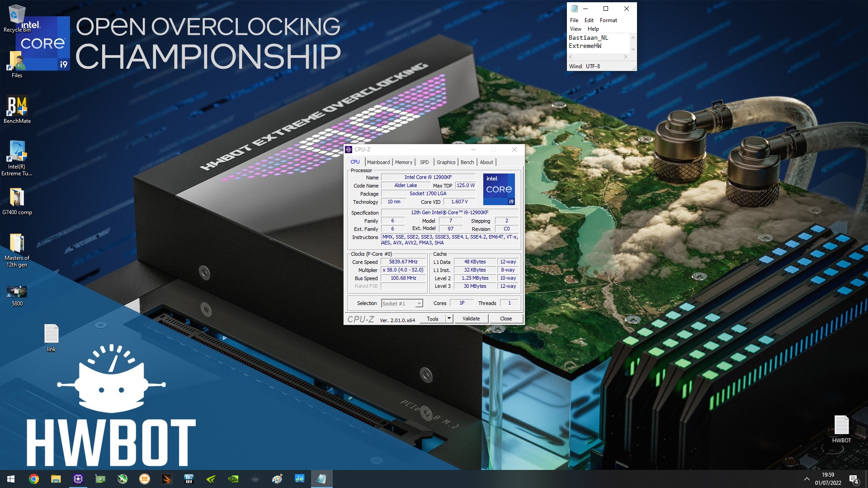Open the Recycle Bin desktop icon
Viewport: 868px width, 488px height.
(x=17, y=18)
